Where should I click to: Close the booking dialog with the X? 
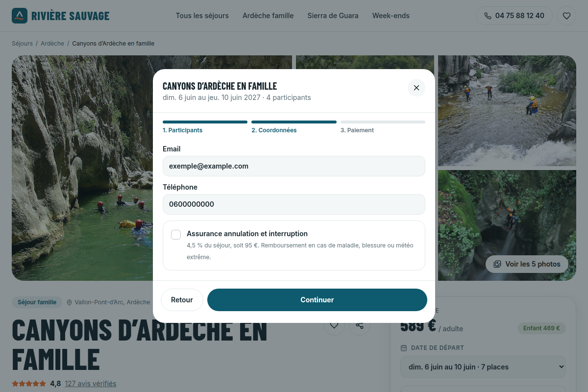click(416, 88)
